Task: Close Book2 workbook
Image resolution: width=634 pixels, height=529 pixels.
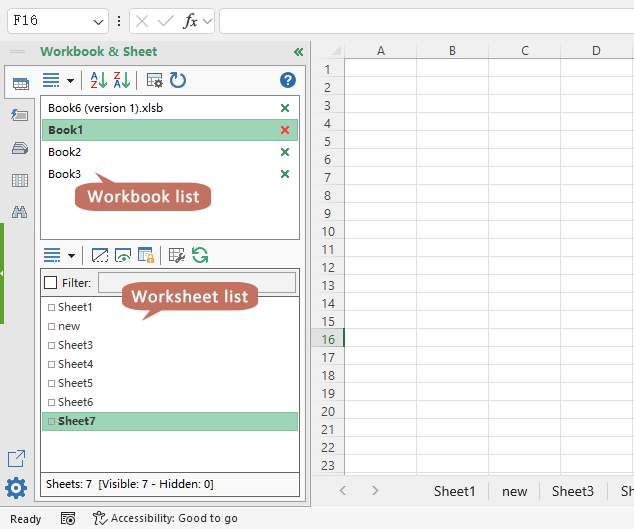Action: [285, 152]
